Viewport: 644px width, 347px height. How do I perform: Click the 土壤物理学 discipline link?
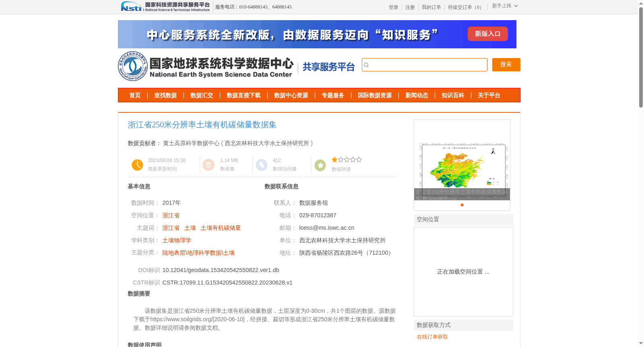(177, 241)
